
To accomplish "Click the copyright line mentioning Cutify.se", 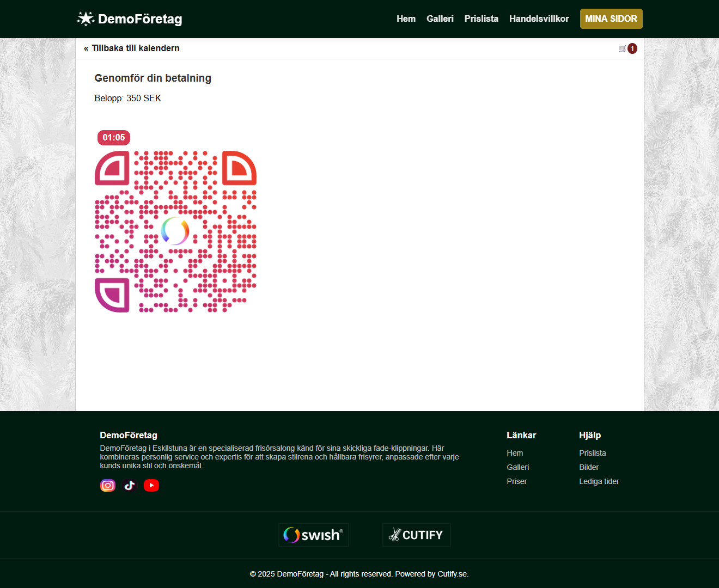I will tap(359, 574).
